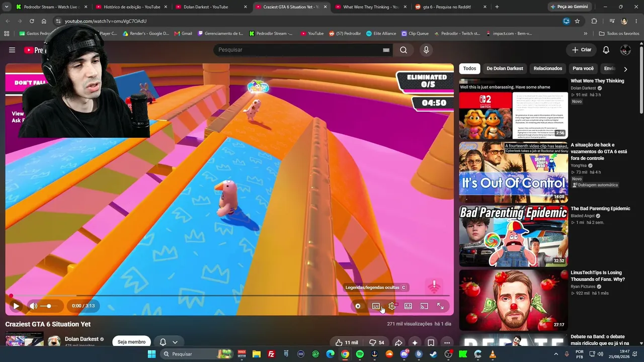
Task: Dislike the video showing 54 dislikes
Action: coord(376,342)
